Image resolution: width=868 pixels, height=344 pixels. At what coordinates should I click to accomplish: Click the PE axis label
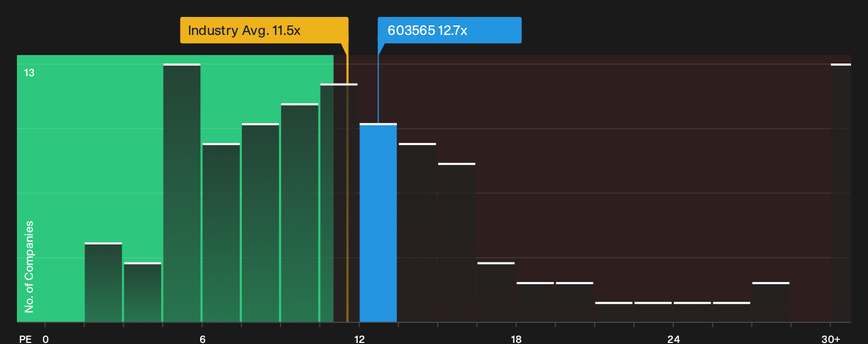pos(25,339)
